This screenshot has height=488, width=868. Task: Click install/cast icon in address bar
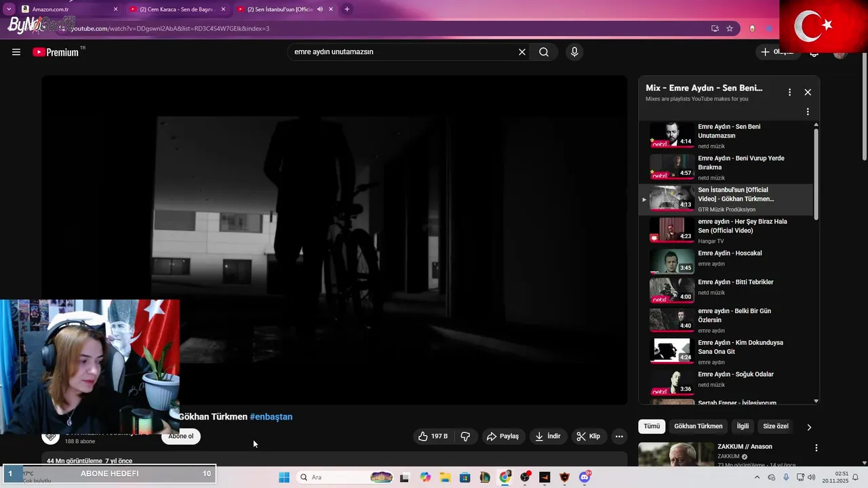(x=715, y=28)
